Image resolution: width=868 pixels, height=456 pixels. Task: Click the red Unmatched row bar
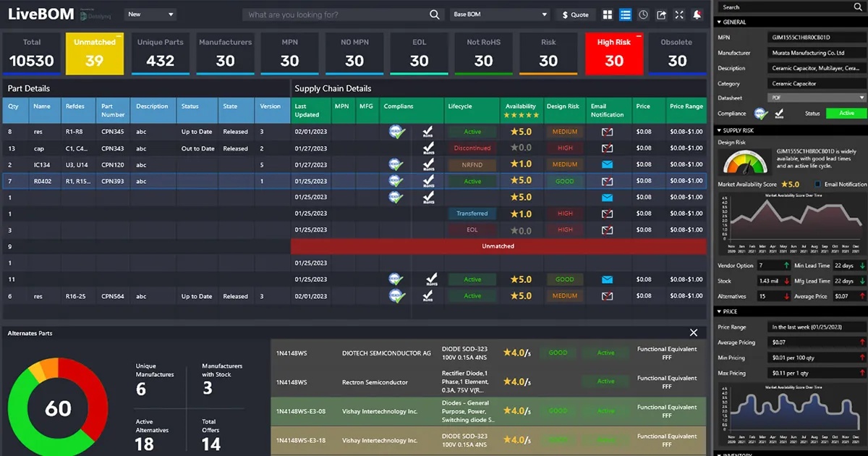tap(498, 246)
